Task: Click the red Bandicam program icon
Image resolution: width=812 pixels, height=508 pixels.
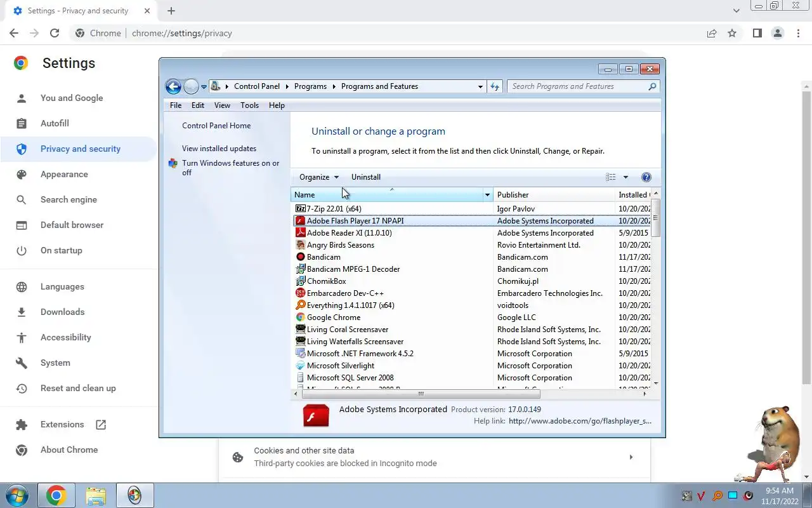Action: pos(301,257)
